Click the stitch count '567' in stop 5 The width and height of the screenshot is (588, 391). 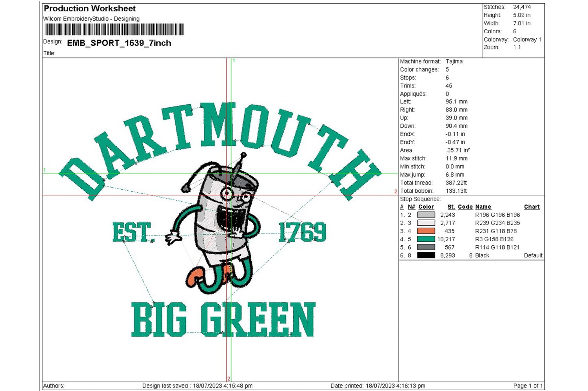[x=450, y=248]
